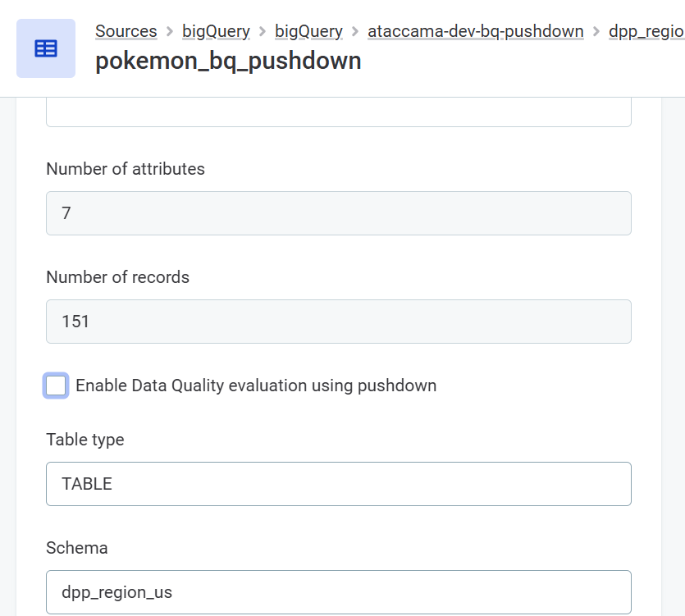Enable Data Quality evaluation using pushdown checkbox
This screenshot has width=685, height=616.
pos(57,386)
